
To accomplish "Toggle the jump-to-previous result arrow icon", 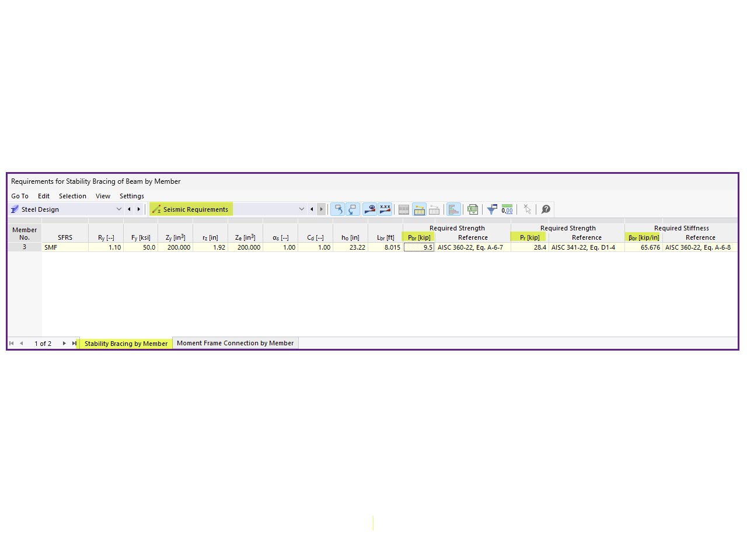I will pyautogui.click(x=338, y=209).
